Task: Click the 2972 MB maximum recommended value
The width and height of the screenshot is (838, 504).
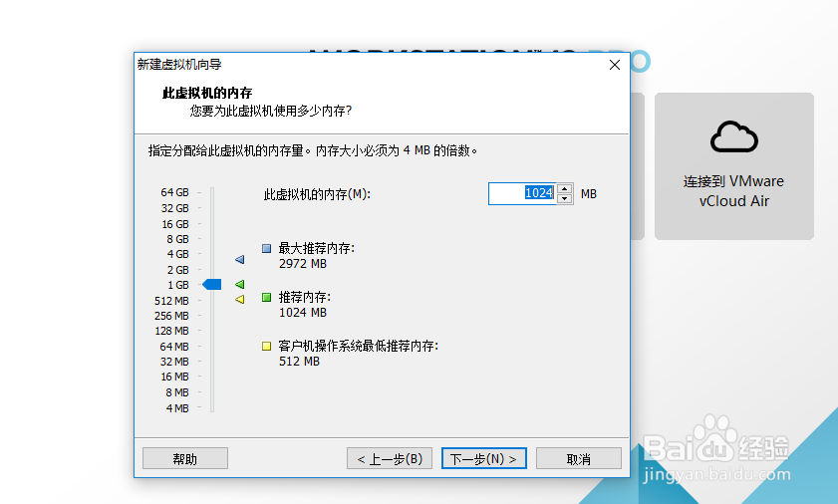Action: pyautogui.click(x=303, y=264)
